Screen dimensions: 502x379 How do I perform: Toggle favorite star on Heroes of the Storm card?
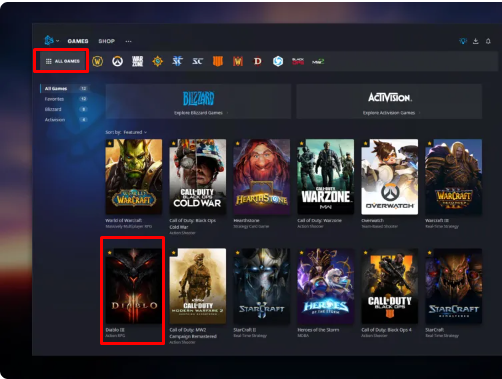[301, 253]
